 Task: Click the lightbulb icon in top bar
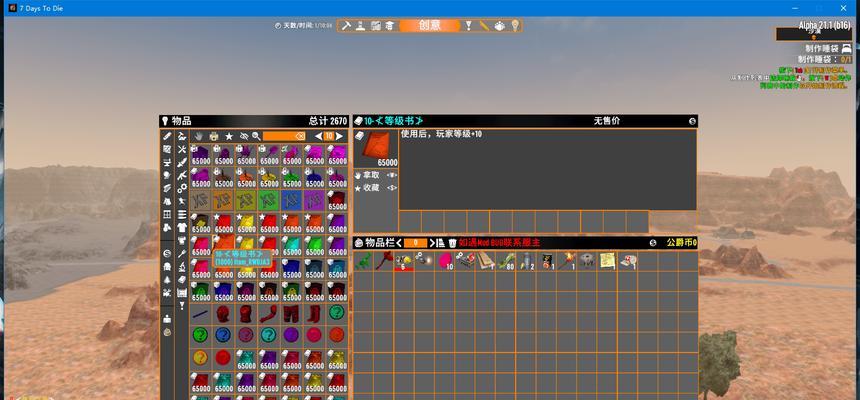514,26
